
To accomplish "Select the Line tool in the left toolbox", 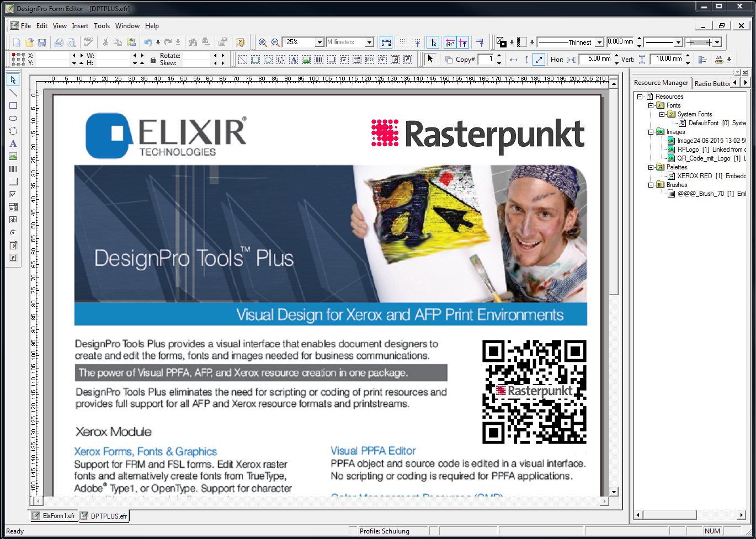I will point(13,93).
